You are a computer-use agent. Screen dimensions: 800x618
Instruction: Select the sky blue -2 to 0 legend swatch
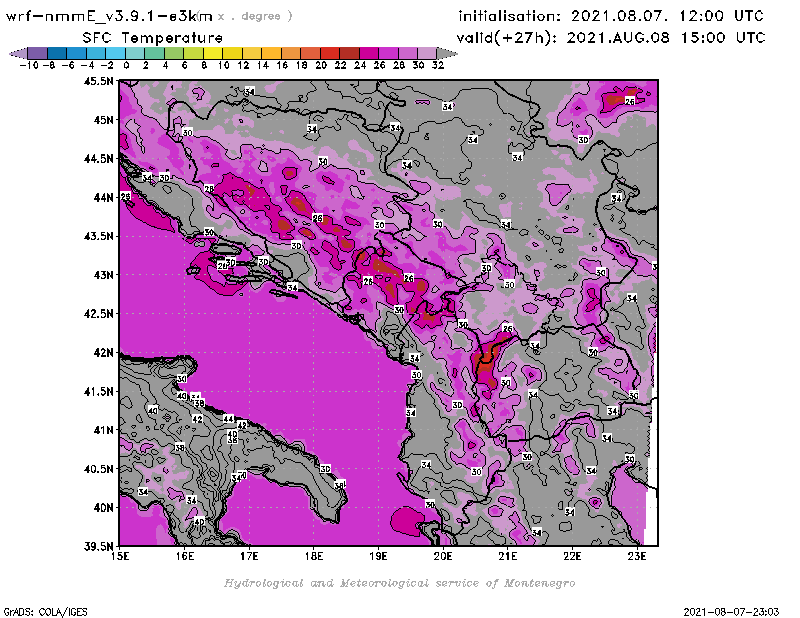point(115,53)
